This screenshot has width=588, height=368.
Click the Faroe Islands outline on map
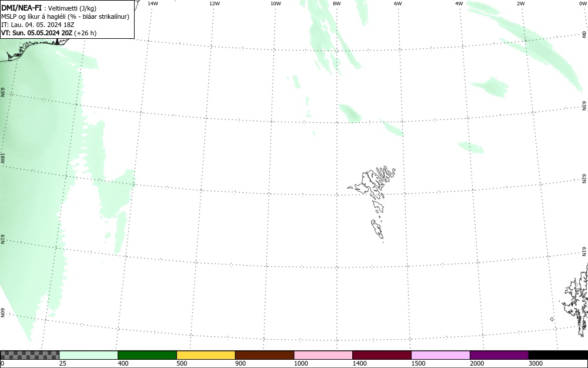tap(372, 203)
